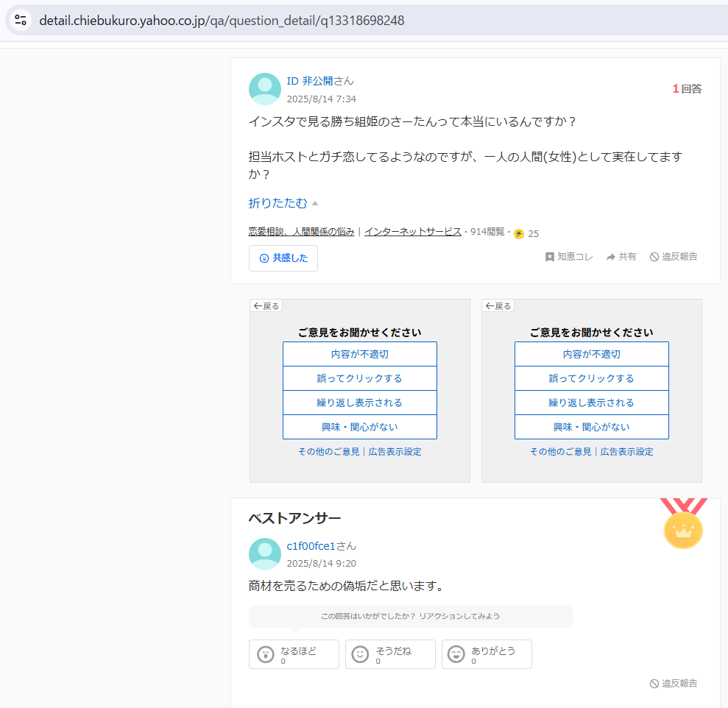Image resolution: width=728 pixels, height=708 pixels.
Task: Select 興味・関心がない in right ad survey
Action: tap(591, 427)
